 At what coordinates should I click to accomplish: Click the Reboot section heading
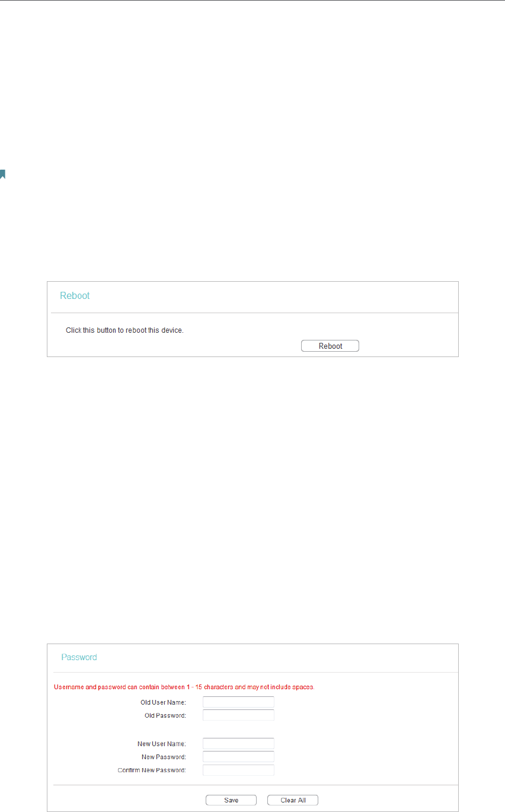(x=75, y=295)
